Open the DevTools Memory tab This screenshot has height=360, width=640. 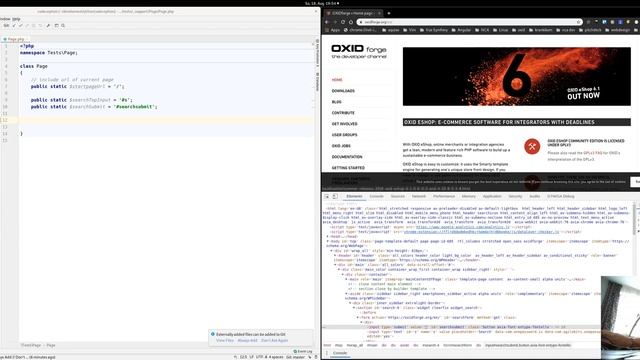click(x=469, y=196)
